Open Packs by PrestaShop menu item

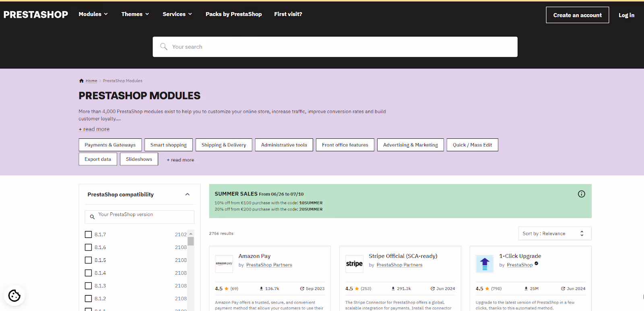point(233,14)
